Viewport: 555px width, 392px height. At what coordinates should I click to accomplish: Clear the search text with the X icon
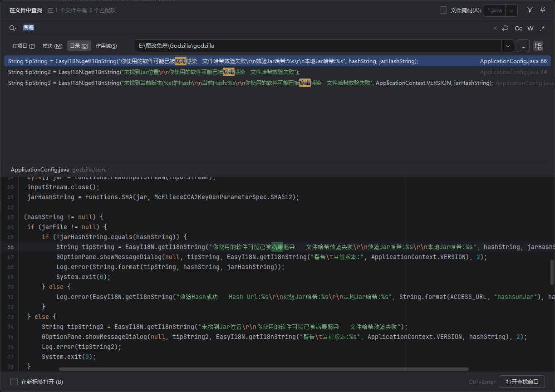click(x=495, y=28)
